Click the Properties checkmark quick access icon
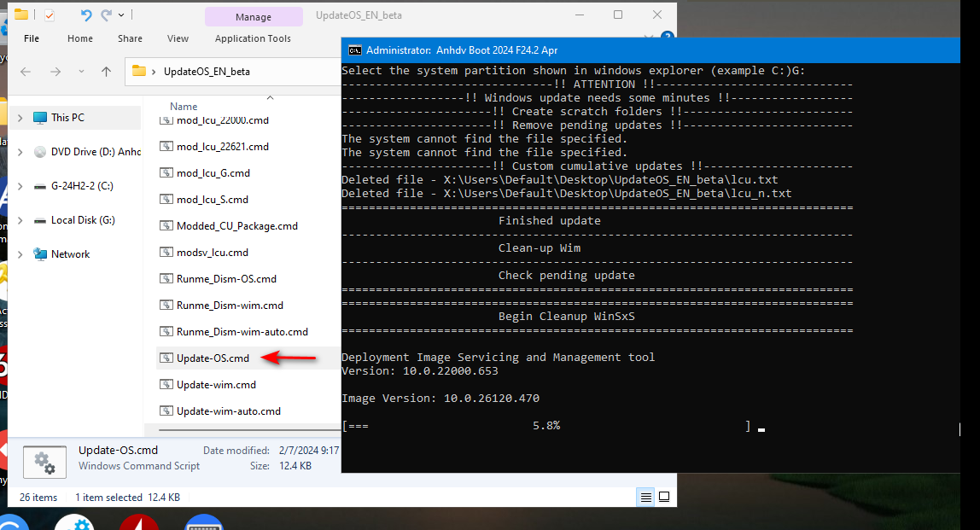980x530 pixels. 50,15
